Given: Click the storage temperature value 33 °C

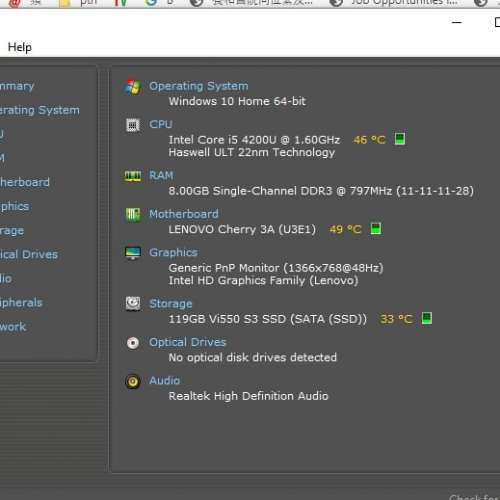Looking at the screenshot, I should click(x=397, y=319).
